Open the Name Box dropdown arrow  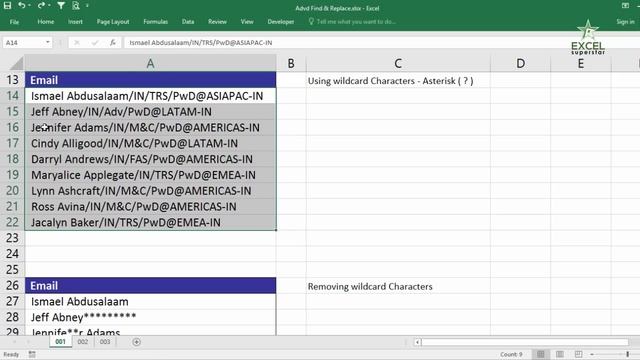[x=47, y=42]
